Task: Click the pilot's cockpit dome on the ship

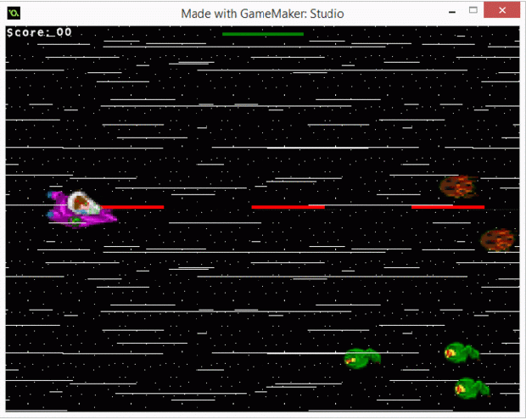Action: click(82, 202)
